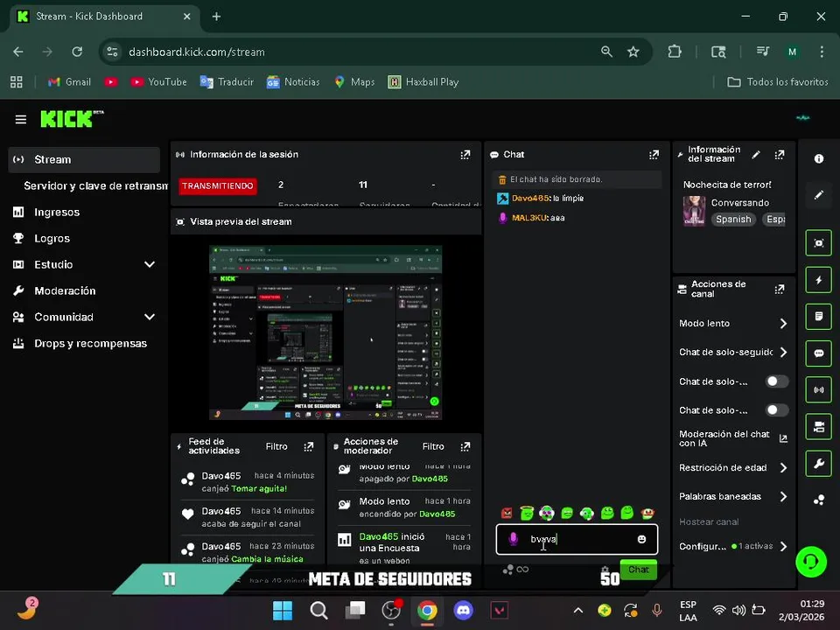The height and width of the screenshot is (630, 840).
Task: Open the Configur... 1 activas row
Action: click(732, 546)
